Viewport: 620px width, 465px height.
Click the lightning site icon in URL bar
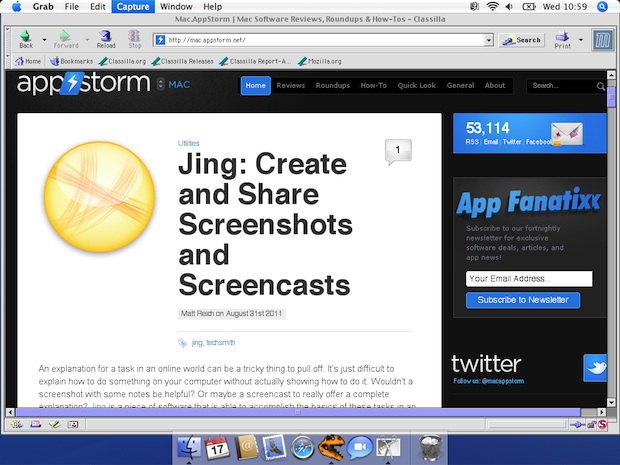160,40
